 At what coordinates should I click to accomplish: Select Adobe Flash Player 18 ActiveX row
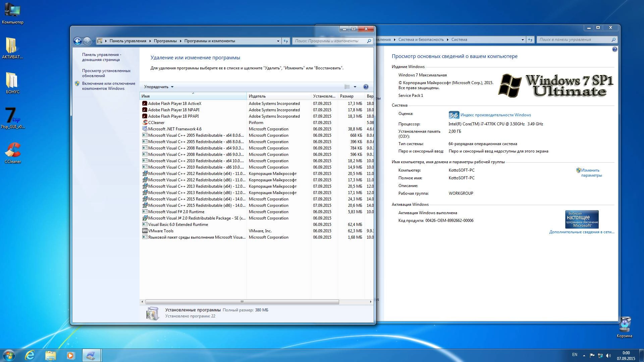(257, 104)
